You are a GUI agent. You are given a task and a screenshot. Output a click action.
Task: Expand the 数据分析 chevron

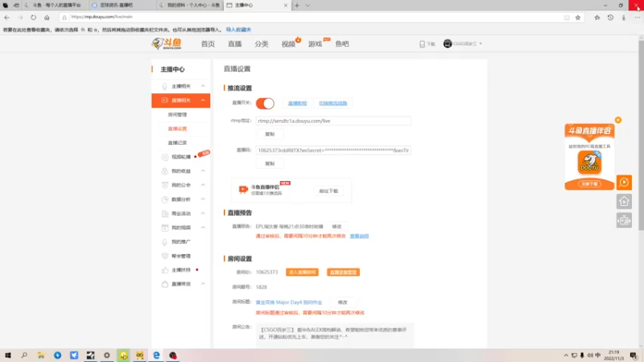(x=203, y=199)
